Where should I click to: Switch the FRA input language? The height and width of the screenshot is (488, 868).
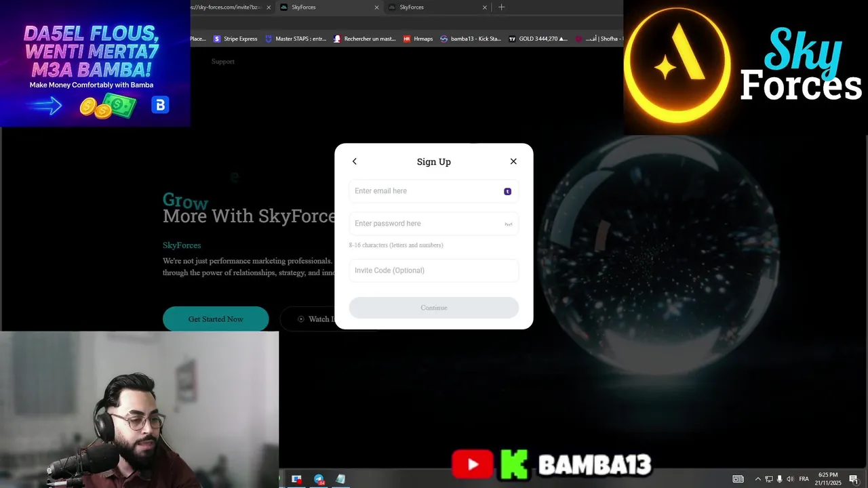click(804, 479)
